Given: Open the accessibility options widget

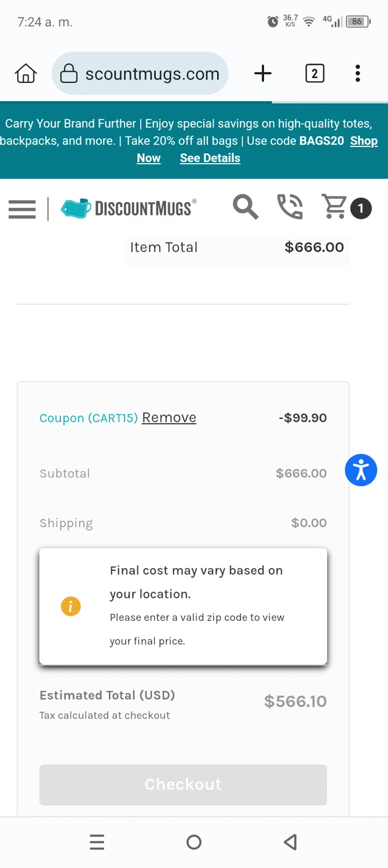Looking at the screenshot, I should [x=361, y=470].
